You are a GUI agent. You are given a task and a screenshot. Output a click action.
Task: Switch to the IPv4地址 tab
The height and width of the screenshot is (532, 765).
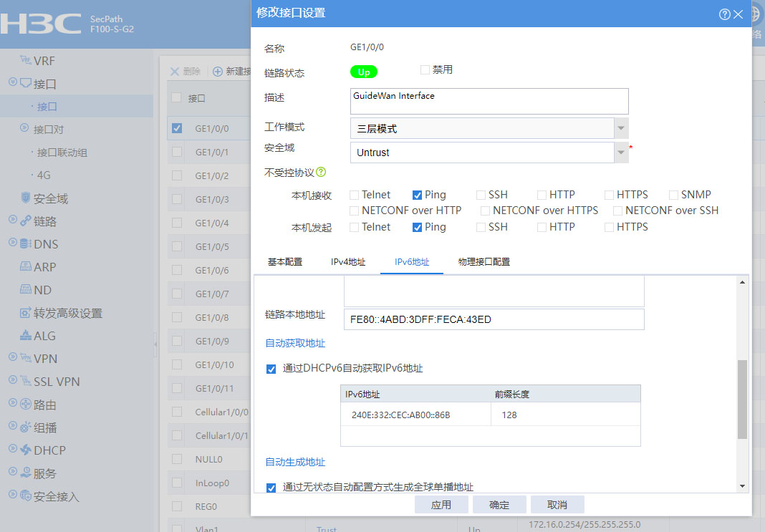point(348,262)
